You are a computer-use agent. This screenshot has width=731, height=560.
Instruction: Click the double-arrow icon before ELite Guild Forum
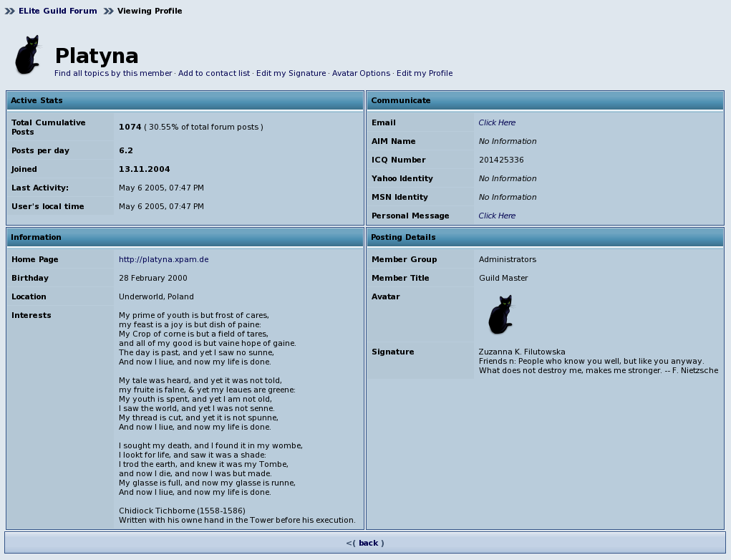10,11
